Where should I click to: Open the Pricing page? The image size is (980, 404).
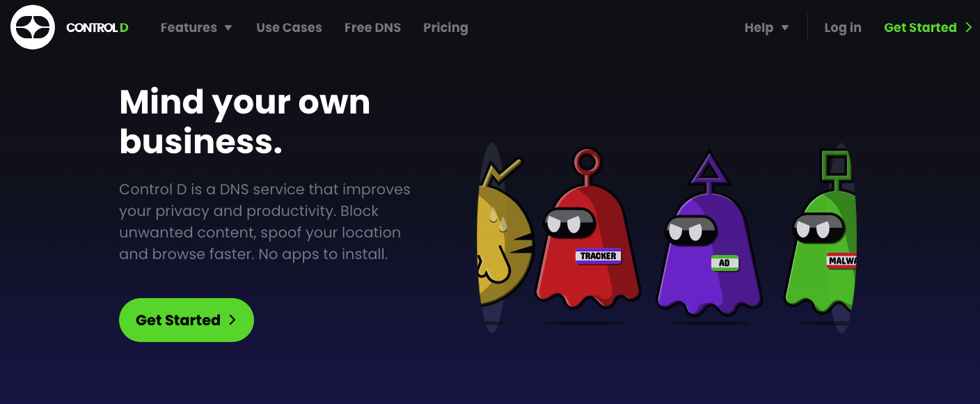[445, 28]
